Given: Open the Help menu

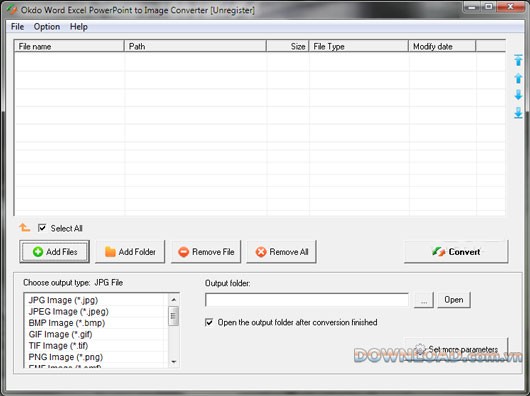Looking at the screenshot, I should point(78,27).
